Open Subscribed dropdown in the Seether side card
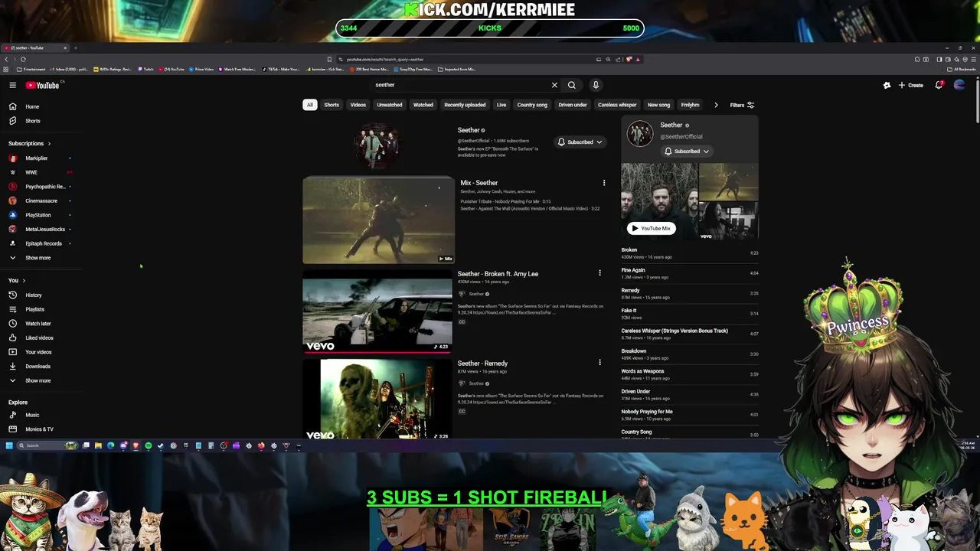The width and height of the screenshot is (980, 551). point(687,151)
